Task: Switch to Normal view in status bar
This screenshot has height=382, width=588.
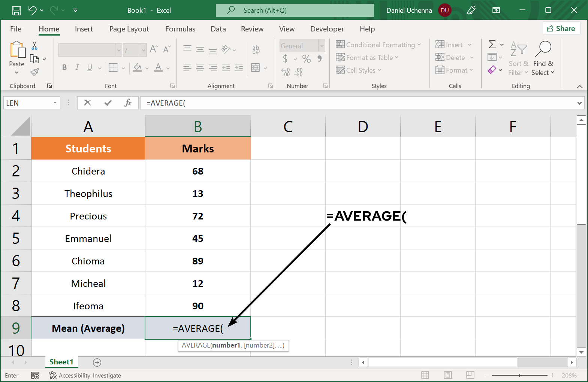Action: pos(425,375)
